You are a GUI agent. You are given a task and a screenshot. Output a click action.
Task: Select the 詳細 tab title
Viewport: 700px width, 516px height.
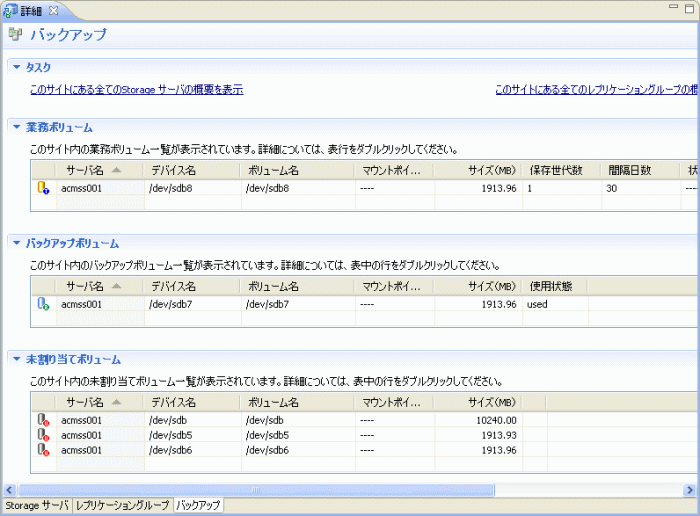(31, 11)
